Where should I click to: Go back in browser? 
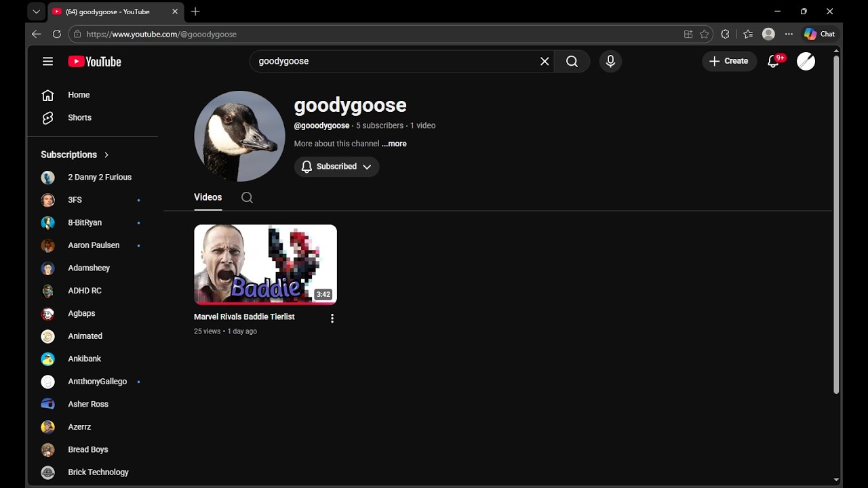point(37,34)
